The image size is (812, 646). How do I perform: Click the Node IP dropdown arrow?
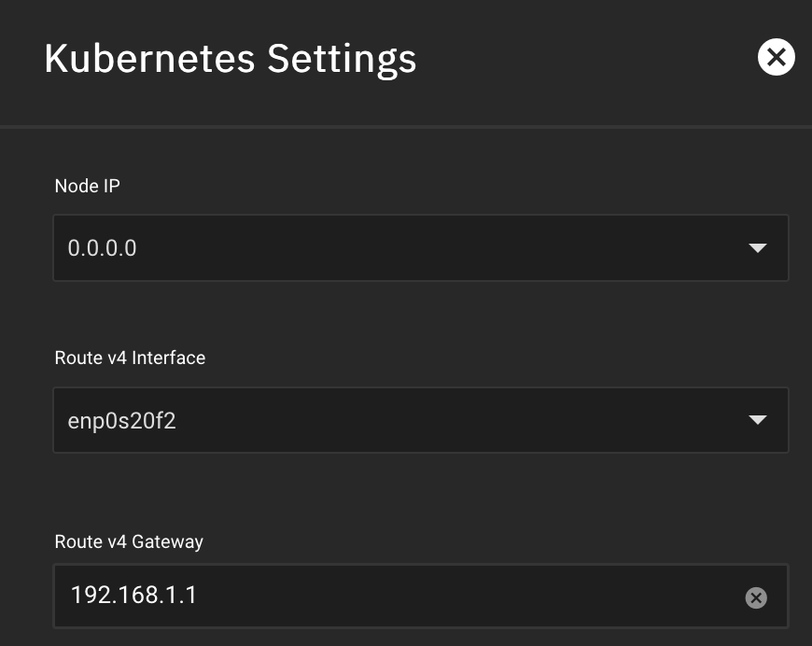coord(758,248)
